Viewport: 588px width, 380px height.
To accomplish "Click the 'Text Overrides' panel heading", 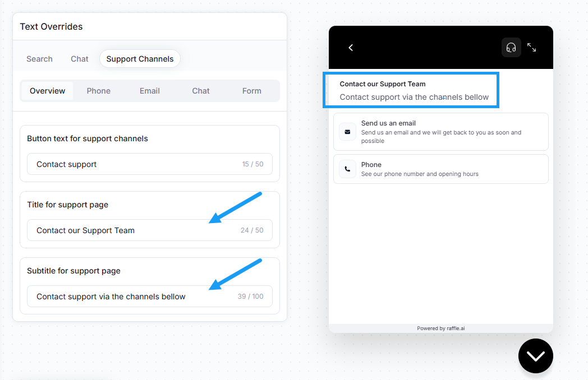I will coord(52,26).
